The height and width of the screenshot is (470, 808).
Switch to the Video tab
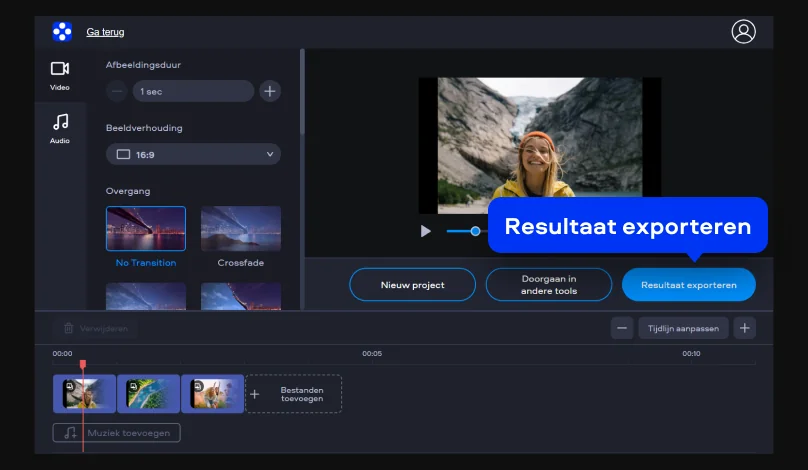(x=60, y=75)
